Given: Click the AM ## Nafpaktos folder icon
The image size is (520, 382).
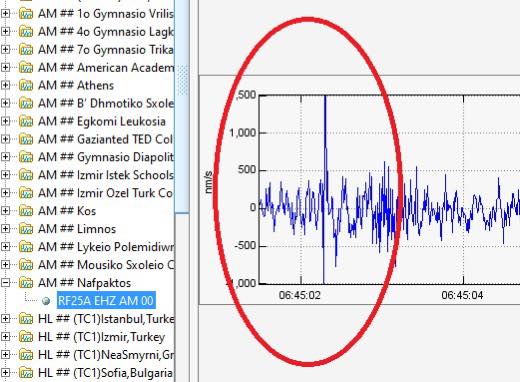Looking at the screenshot, I should [26, 283].
